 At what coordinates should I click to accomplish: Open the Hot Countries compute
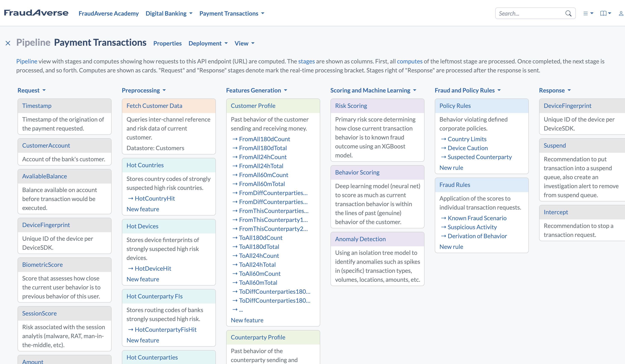[x=145, y=165]
